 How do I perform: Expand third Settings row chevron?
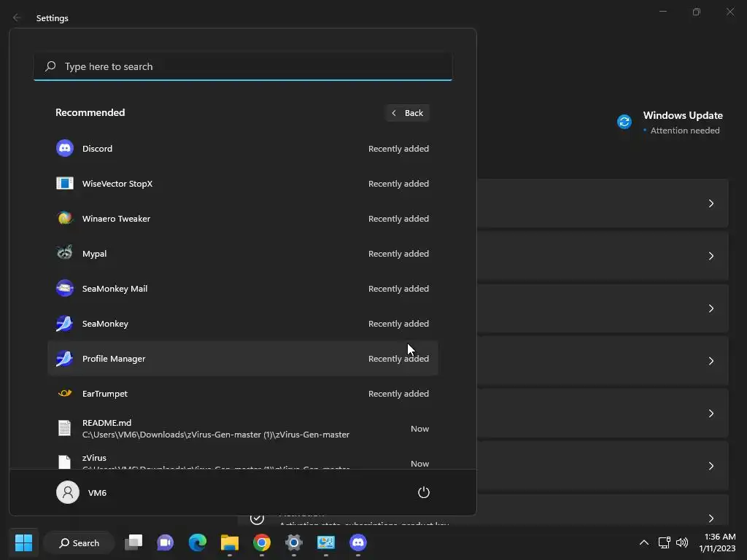[x=711, y=308]
